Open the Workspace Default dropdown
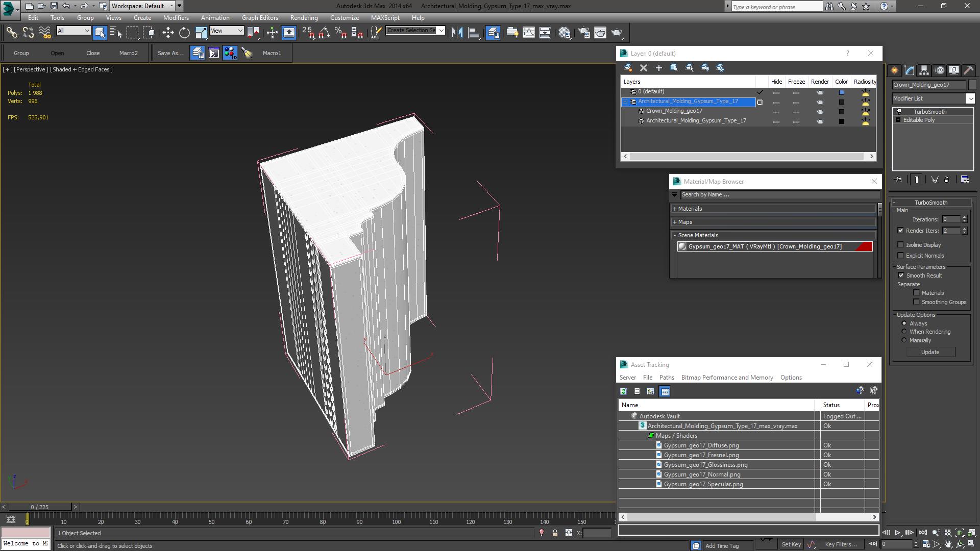Image resolution: width=980 pixels, height=551 pixels. pos(142,6)
